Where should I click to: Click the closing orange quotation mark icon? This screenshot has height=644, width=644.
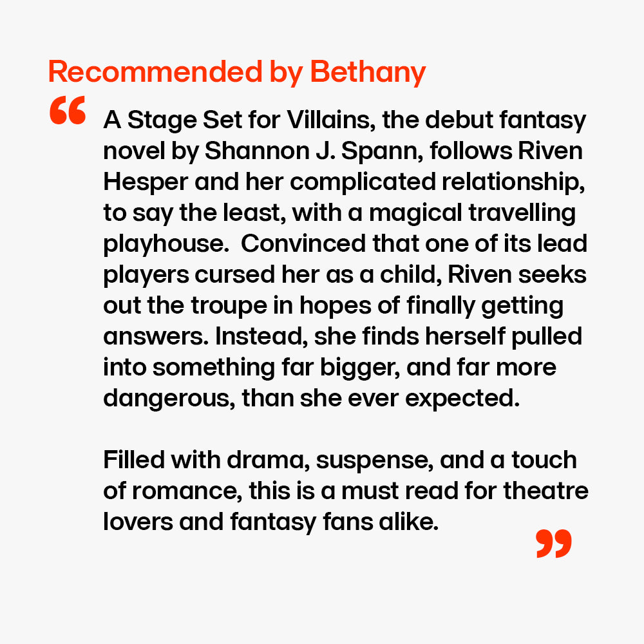(554, 544)
